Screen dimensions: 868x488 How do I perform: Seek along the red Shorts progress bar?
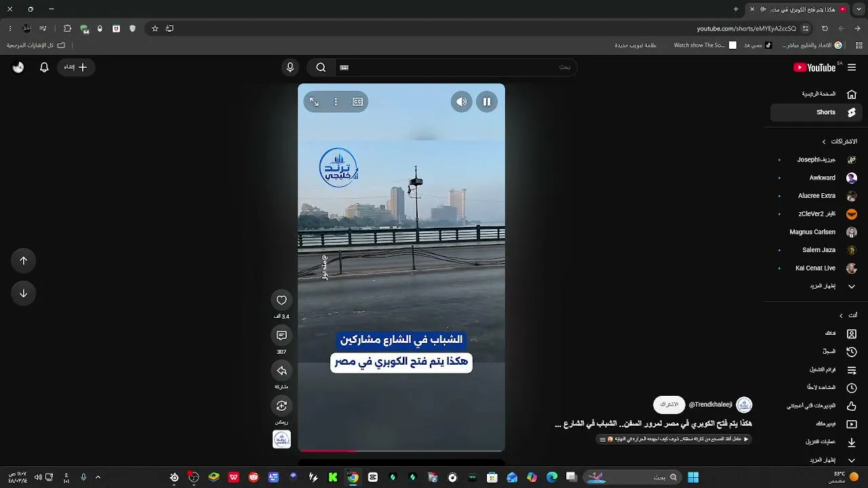coord(401,450)
